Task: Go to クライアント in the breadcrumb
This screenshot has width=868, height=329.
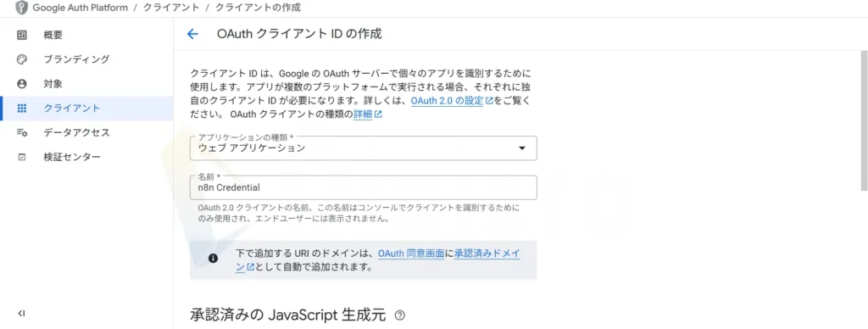Action: 171,8
